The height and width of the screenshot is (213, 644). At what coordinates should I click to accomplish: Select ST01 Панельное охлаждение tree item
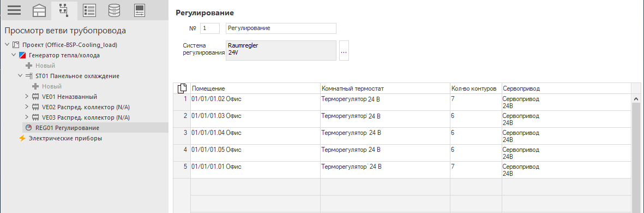(77, 76)
